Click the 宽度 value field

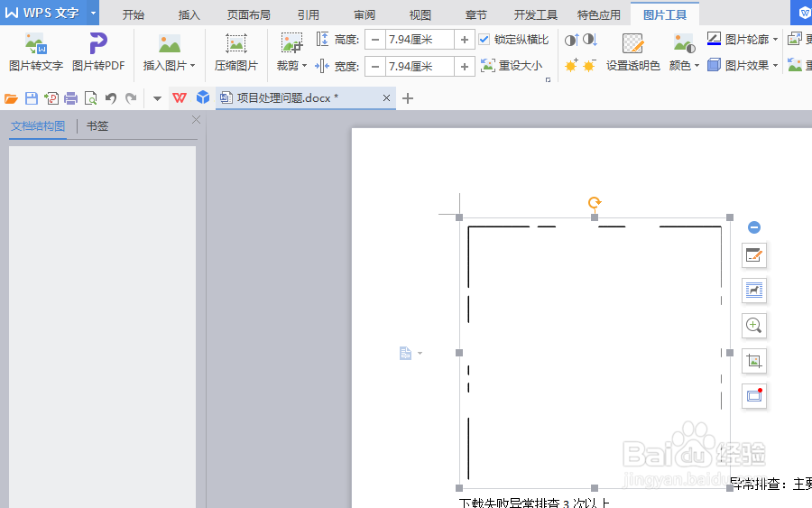pyautogui.click(x=420, y=66)
